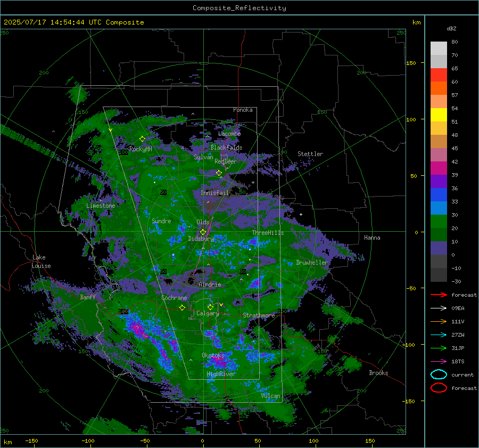
Task: Click the Strathmore town label
Action: tap(259, 315)
